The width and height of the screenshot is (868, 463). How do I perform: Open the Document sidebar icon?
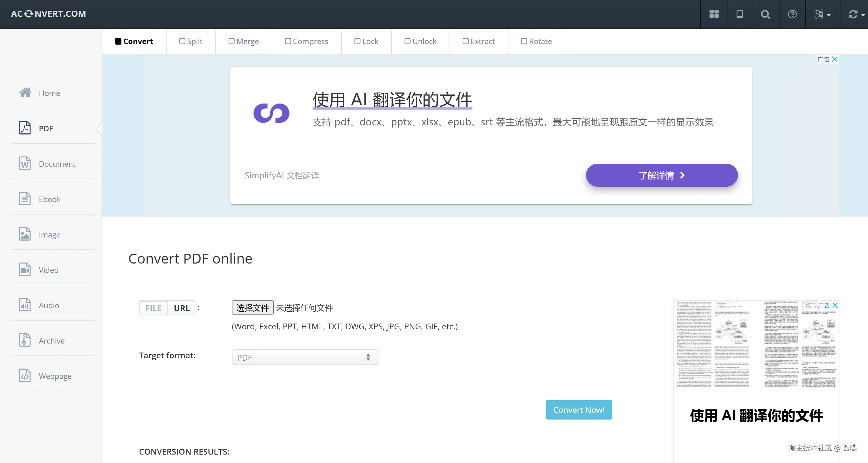tap(25, 164)
